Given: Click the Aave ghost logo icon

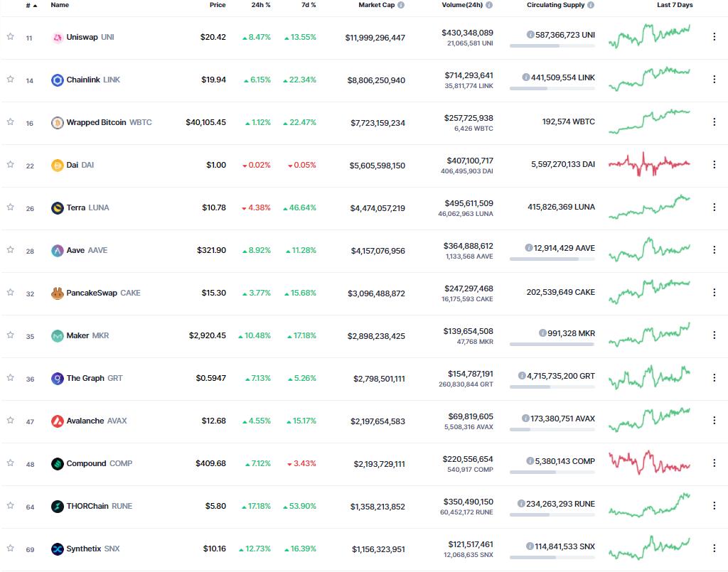Looking at the screenshot, I should click(x=58, y=250).
